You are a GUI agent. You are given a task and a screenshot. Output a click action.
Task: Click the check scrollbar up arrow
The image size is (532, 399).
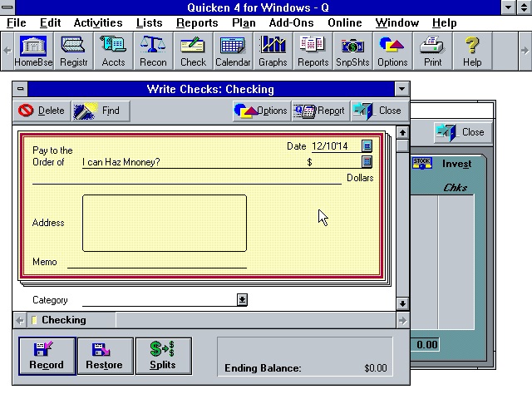point(402,133)
